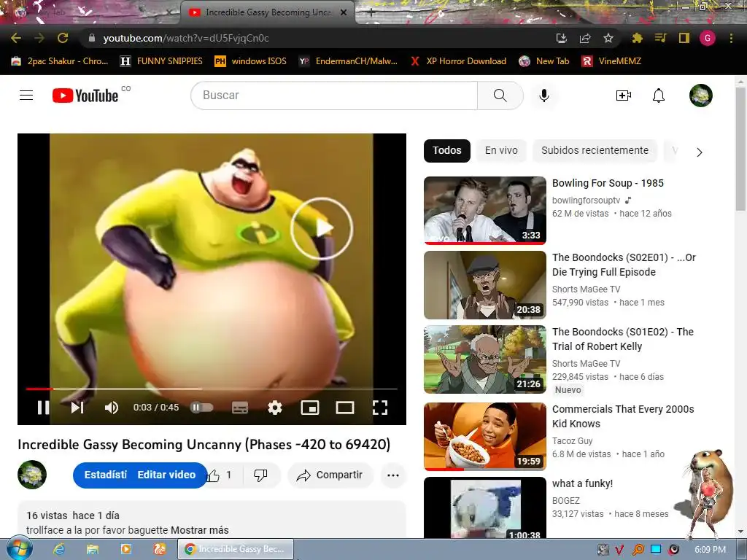Go back to the previous page
This screenshot has height=560, width=747.
(x=16, y=38)
